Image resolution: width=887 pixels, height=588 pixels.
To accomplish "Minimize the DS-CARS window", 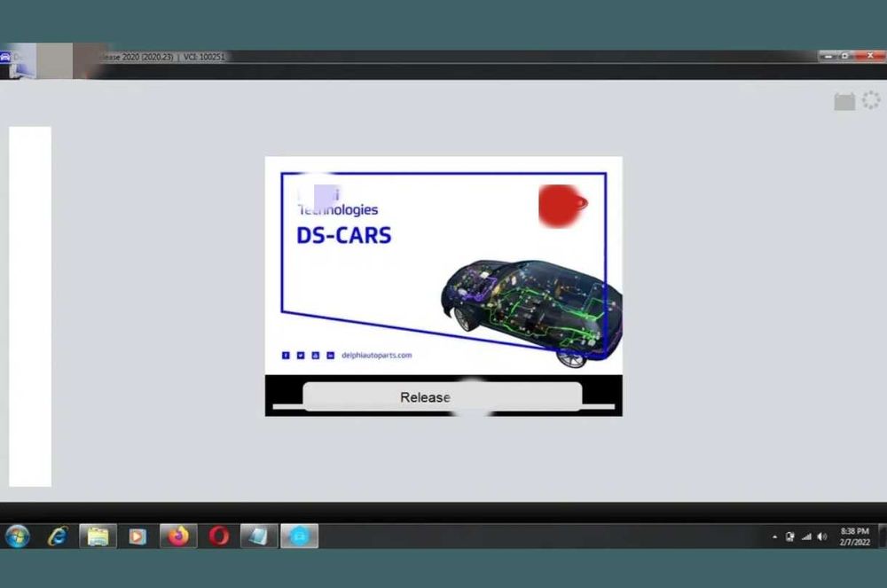I will [828, 56].
